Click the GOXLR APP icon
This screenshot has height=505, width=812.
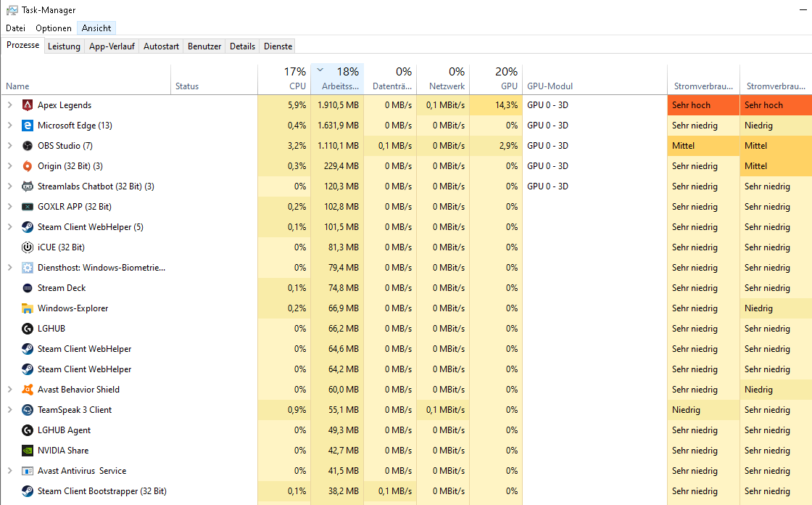(28, 206)
